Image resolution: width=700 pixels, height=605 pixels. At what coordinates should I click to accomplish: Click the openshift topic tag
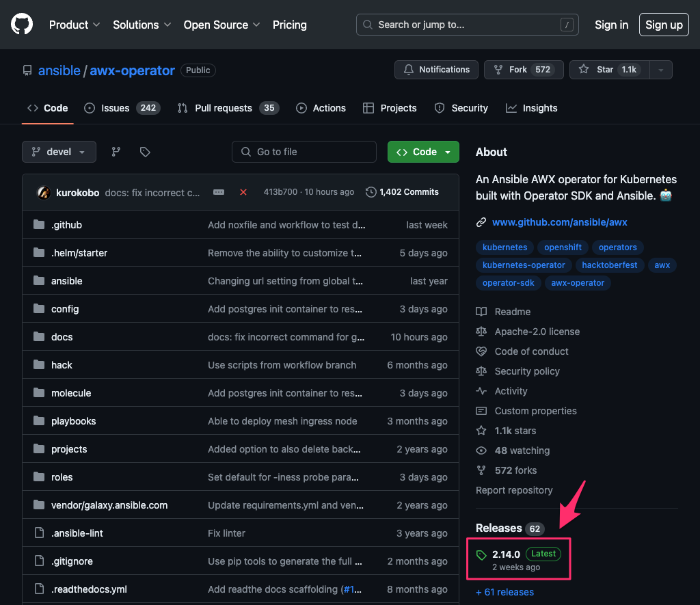pyautogui.click(x=563, y=247)
